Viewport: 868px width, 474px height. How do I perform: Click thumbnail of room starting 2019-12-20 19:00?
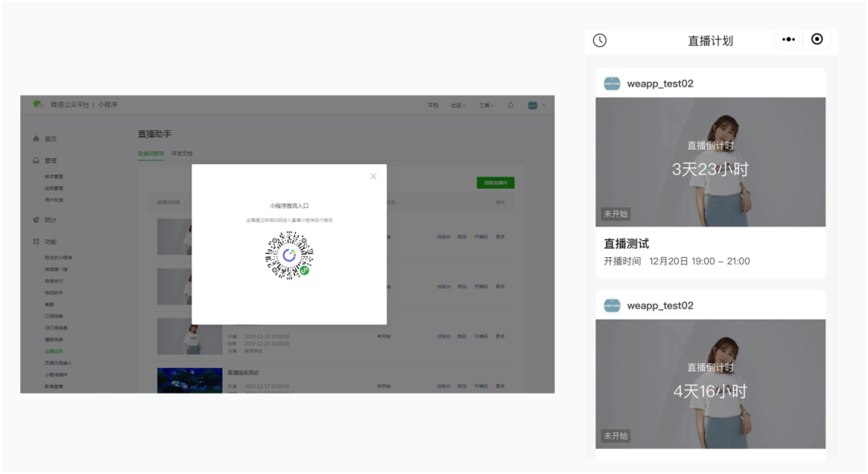pos(190,337)
